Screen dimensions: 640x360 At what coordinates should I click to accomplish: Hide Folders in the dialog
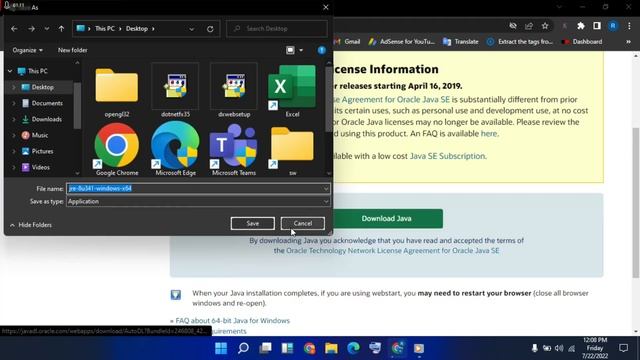[x=31, y=225]
